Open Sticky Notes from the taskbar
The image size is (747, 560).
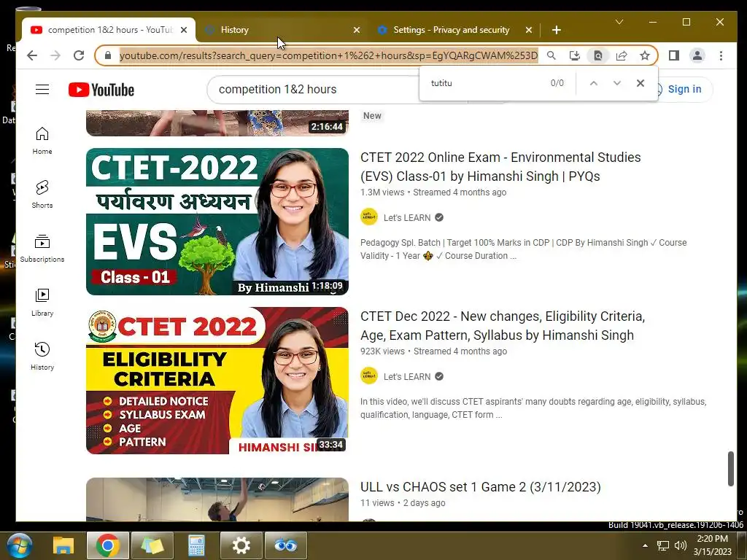point(152,545)
